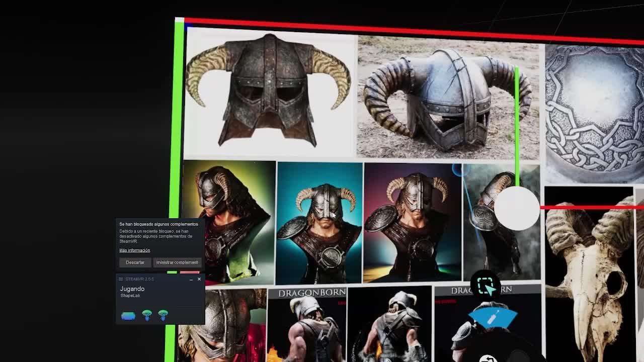Screen dimensions: 644x362
Task: Follow the 'Más información' link
Action: coord(134,250)
